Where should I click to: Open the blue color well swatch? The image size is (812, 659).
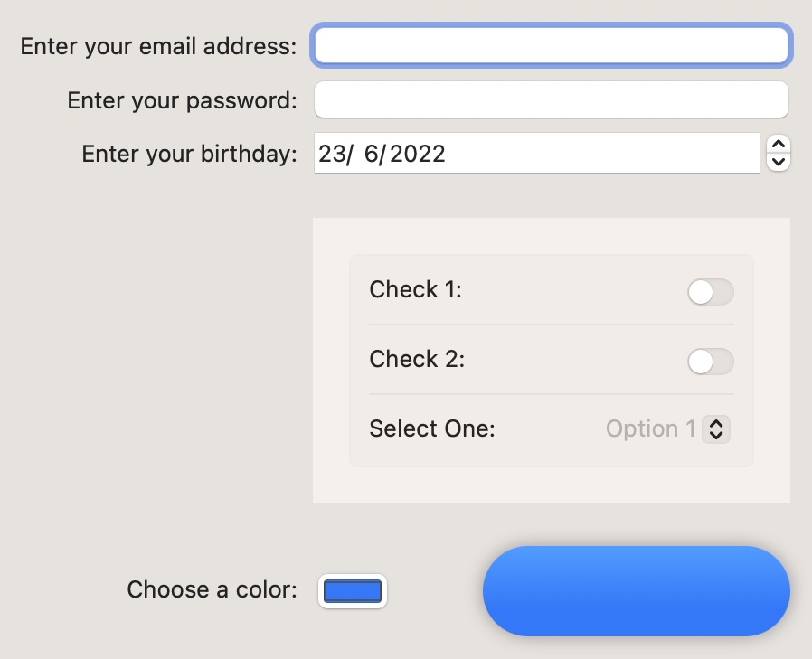click(x=353, y=592)
